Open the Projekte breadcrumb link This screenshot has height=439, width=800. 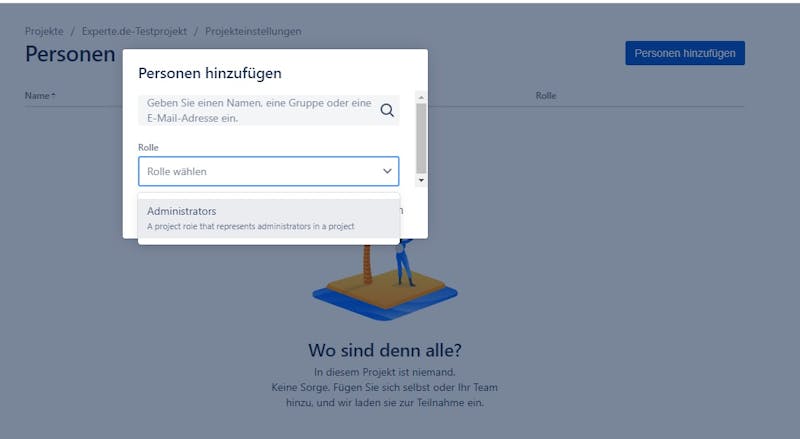click(x=44, y=31)
